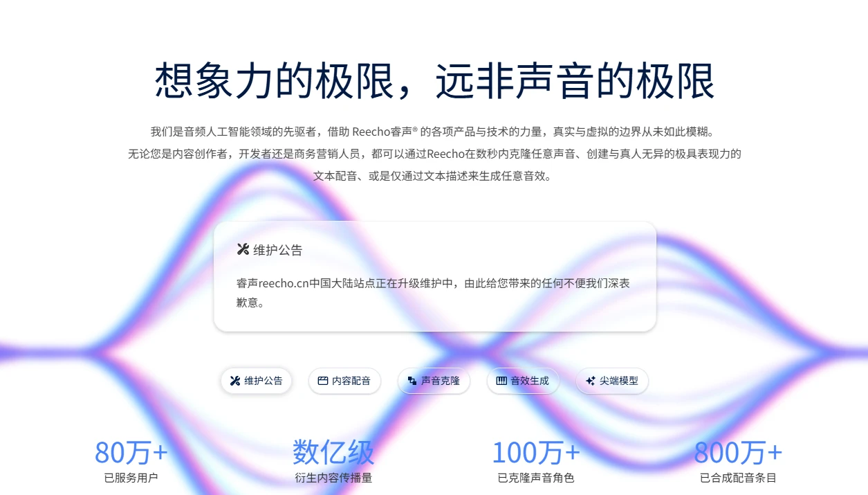Click the reecho.cn maintenance notice paragraph
Screen dimensions: 868x495
pos(433,293)
